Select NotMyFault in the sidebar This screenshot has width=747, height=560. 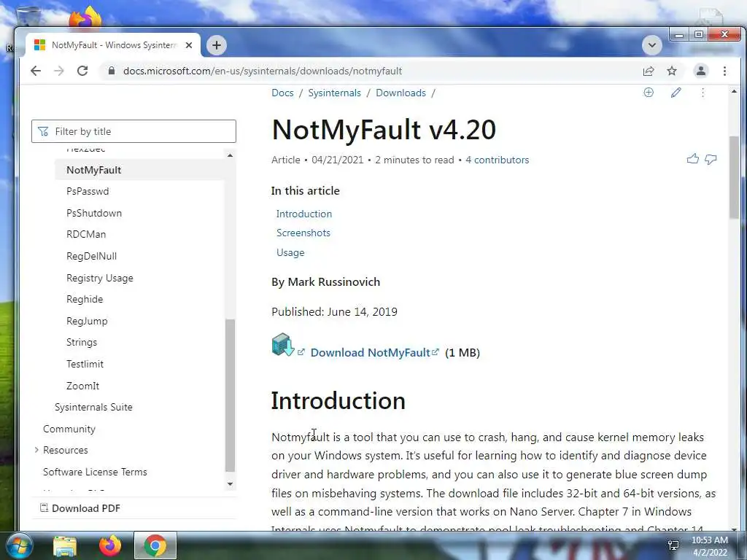94,170
